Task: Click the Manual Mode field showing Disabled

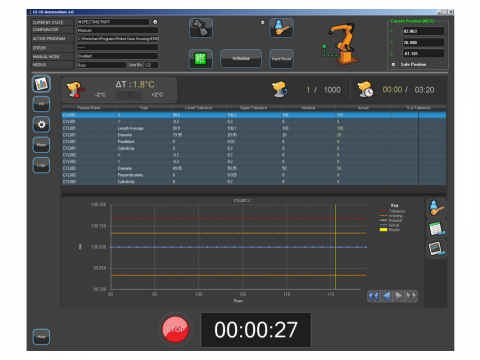Action: [x=117, y=56]
